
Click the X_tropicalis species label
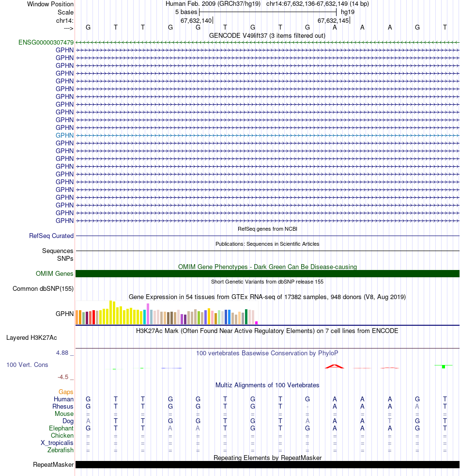tap(57, 443)
